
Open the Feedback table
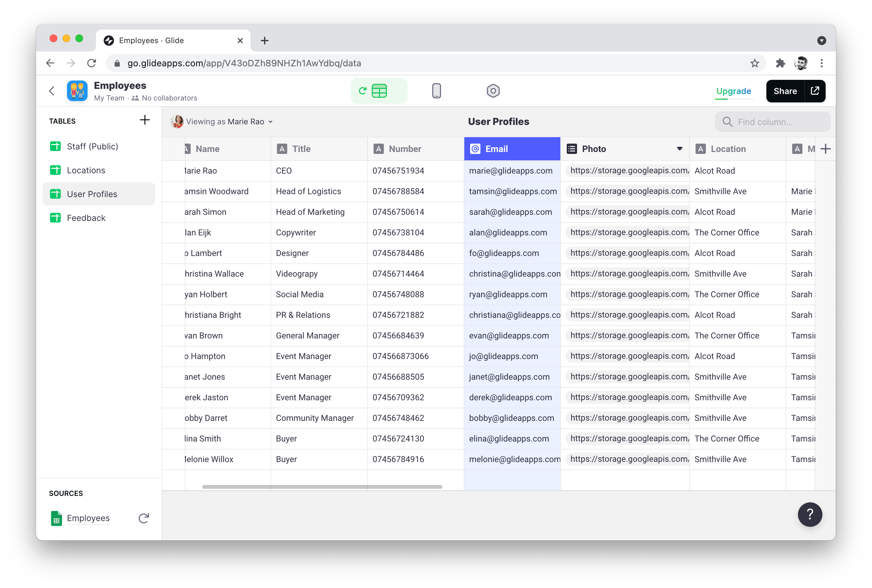(x=86, y=218)
